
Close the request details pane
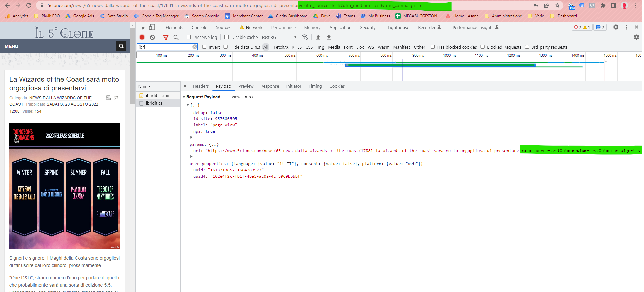185,86
